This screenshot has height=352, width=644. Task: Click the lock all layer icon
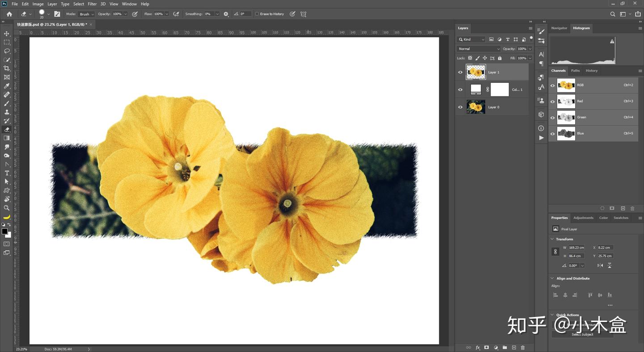tap(500, 58)
